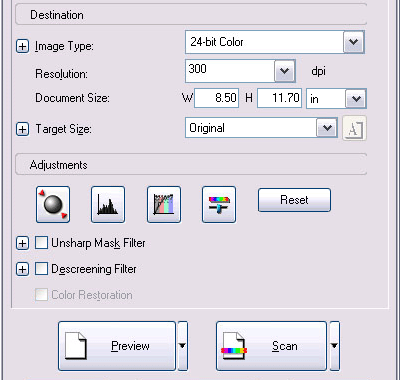This screenshot has width=400, height=380.
Task: Click the blank page icon on Preview
Action: [76, 346]
